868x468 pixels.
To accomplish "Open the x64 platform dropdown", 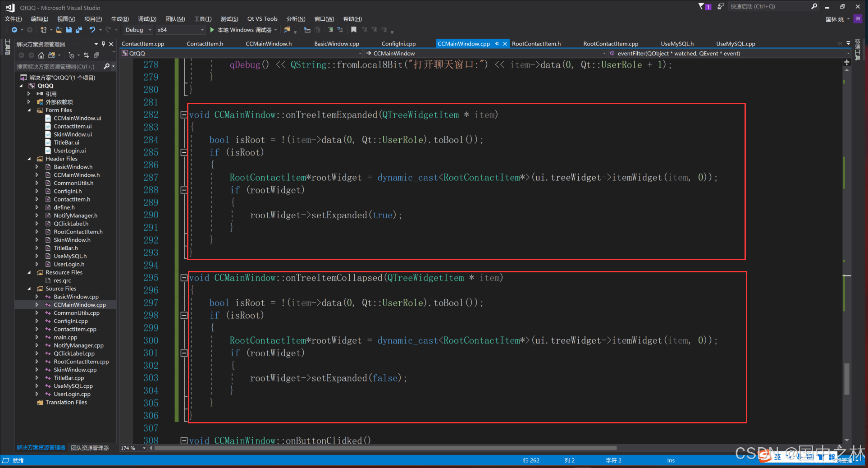I will tap(180, 30).
